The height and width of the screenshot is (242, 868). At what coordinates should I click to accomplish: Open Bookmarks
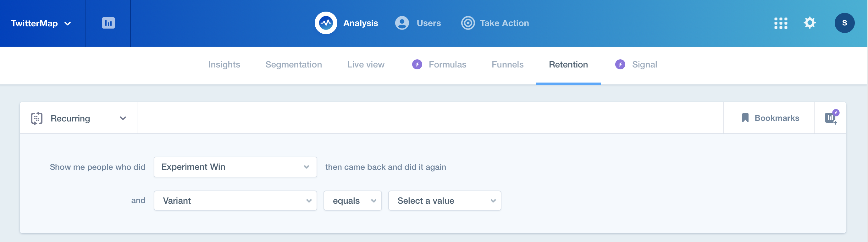point(769,118)
